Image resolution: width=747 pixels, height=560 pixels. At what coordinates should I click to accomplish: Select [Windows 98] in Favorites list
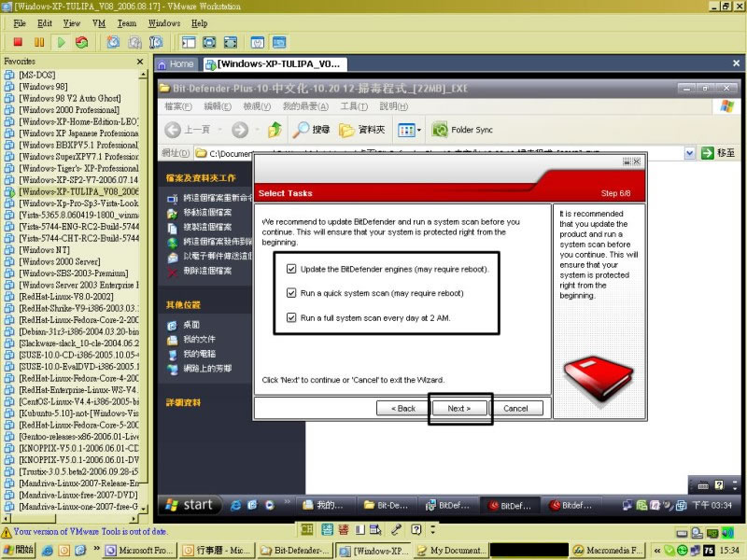click(43, 87)
